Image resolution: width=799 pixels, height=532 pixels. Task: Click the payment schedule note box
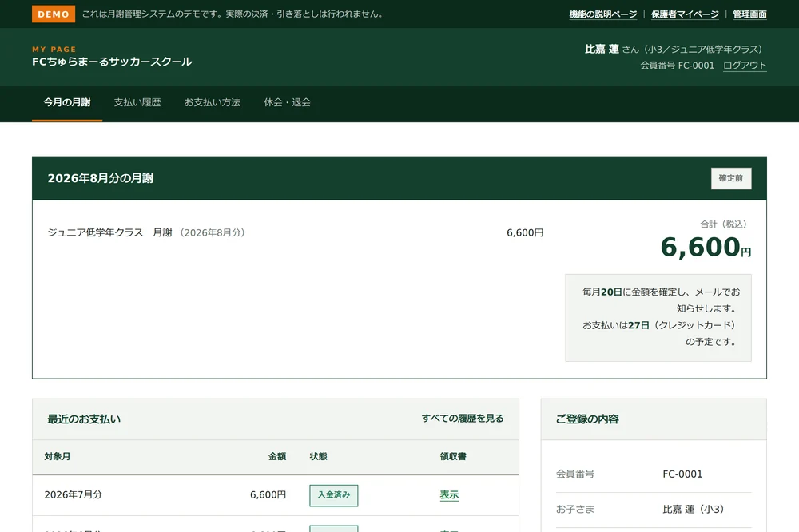point(658,318)
